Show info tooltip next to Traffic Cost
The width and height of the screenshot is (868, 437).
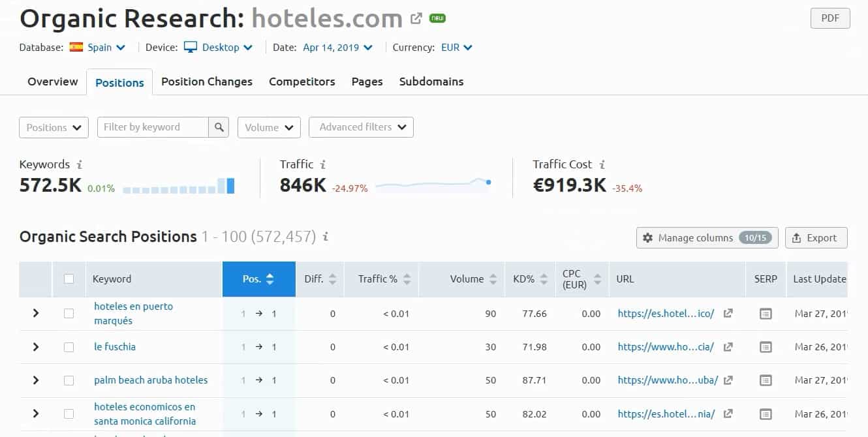coord(602,165)
